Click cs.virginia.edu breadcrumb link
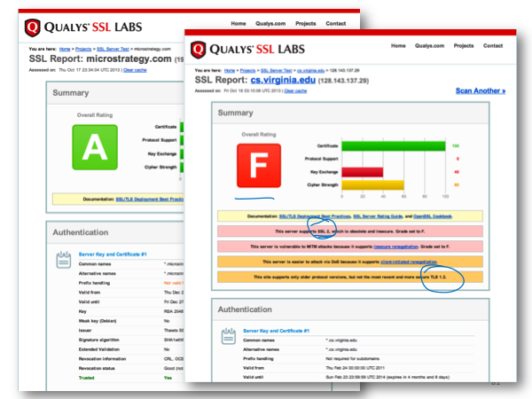532x399 pixels. (311, 71)
